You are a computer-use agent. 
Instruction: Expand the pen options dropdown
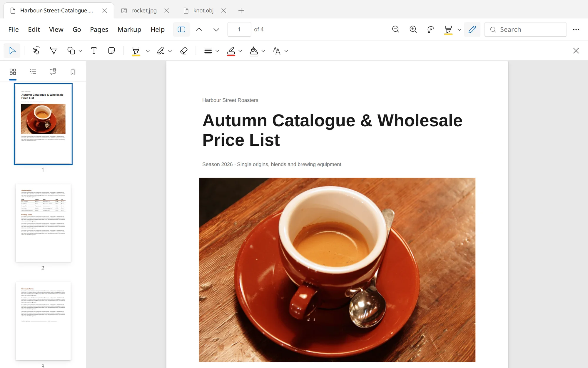click(x=170, y=51)
